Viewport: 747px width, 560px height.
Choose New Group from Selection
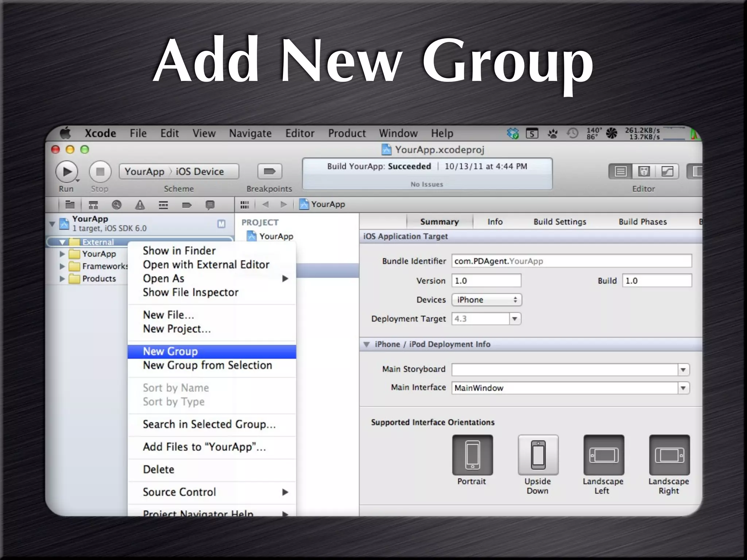[212, 365]
